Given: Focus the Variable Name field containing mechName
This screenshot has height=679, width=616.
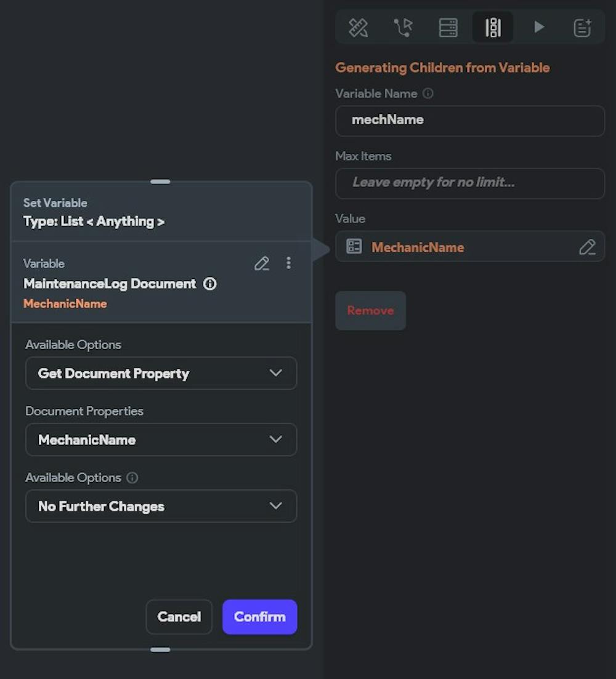Looking at the screenshot, I should (x=469, y=120).
